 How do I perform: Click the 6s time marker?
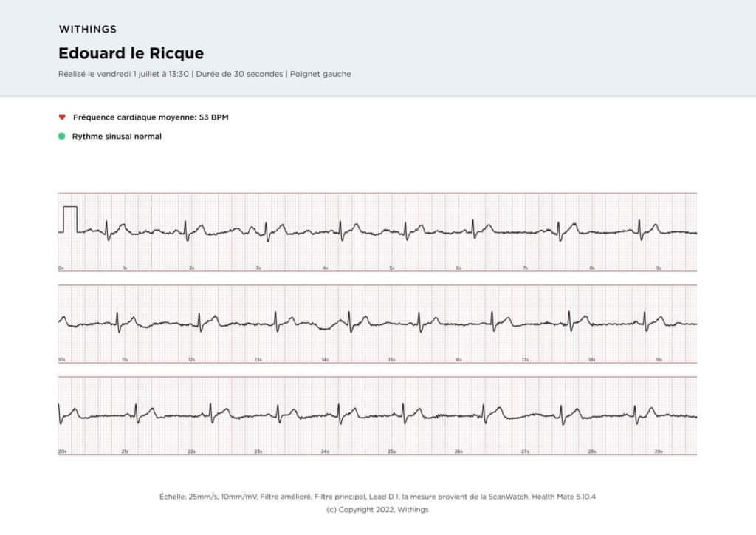[x=458, y=267]
